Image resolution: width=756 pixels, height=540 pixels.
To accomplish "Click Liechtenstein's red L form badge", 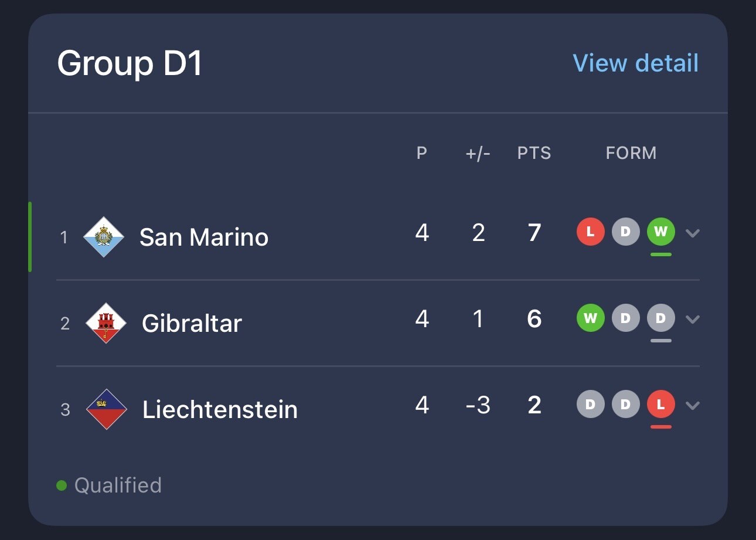I will (661, 405).
